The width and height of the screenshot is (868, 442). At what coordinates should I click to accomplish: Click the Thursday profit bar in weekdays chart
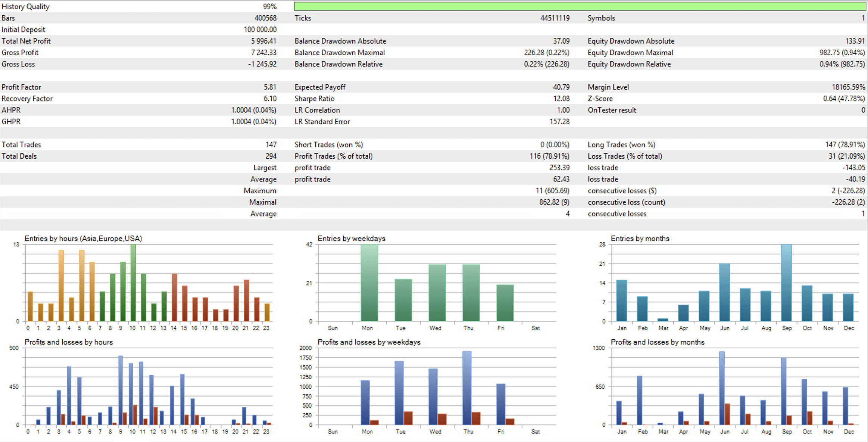[466, 388]
